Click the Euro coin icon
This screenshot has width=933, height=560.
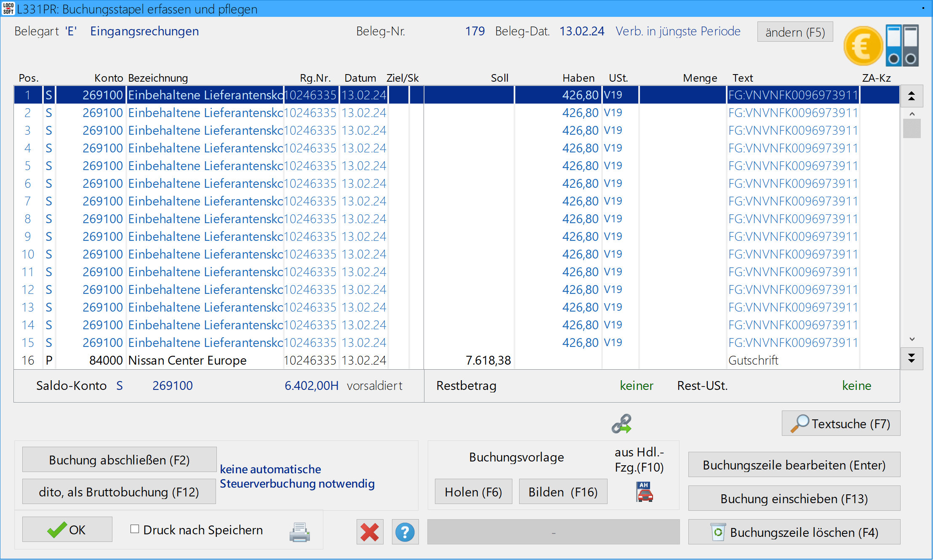[x=863, y=46]
